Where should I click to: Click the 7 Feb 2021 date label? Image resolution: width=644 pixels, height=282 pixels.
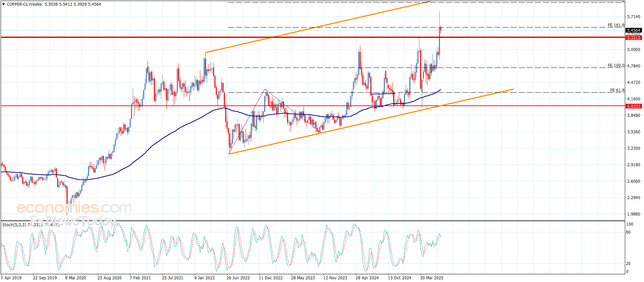140,278
